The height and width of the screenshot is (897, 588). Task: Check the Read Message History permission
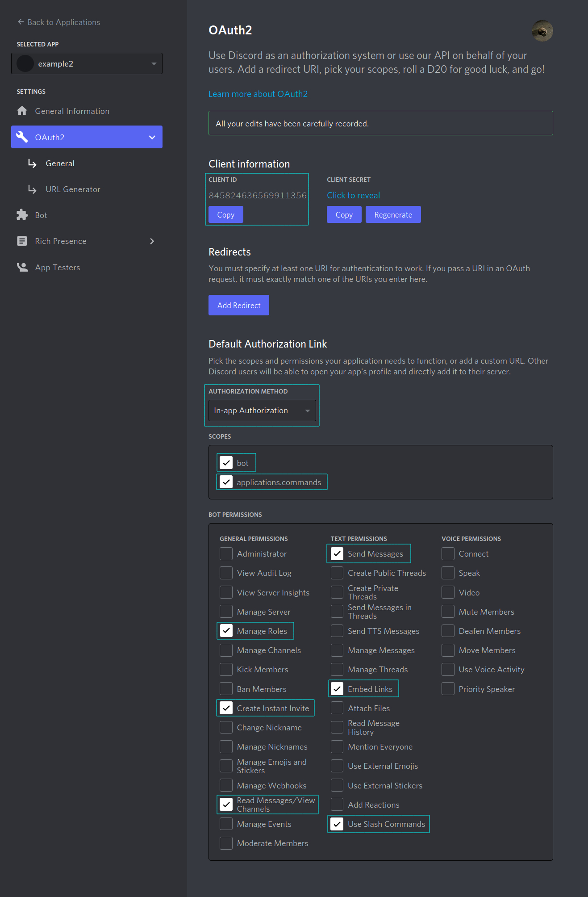point(337,727)
